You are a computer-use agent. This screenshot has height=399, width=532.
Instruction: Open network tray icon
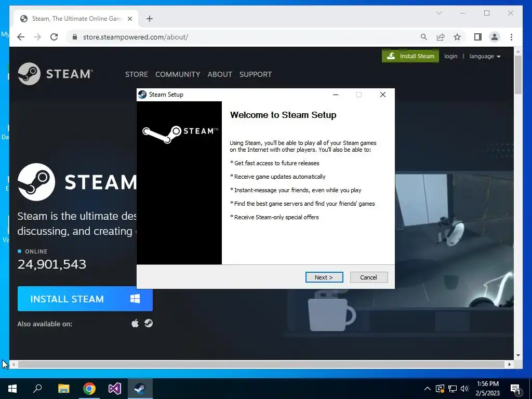[453, 389]
